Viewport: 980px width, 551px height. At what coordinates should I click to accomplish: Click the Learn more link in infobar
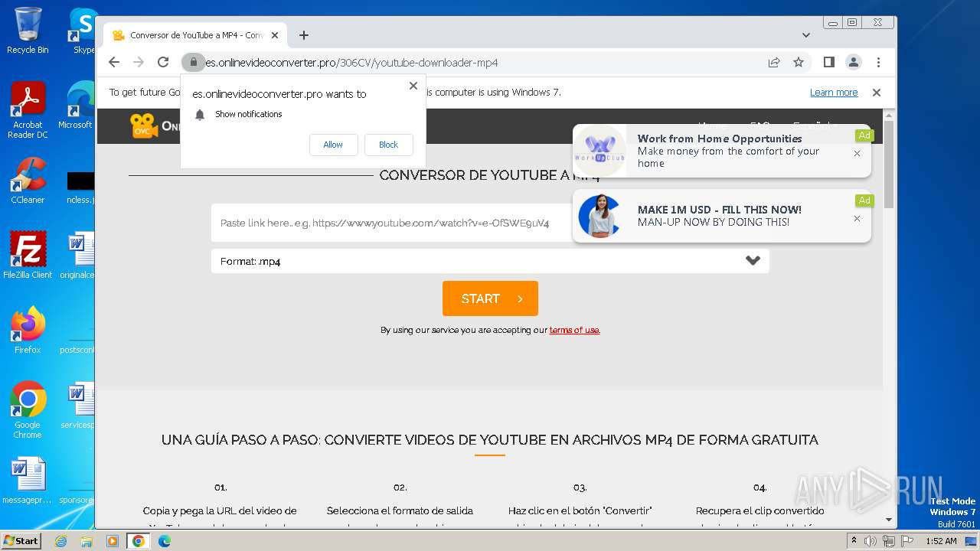click(834, 93)
